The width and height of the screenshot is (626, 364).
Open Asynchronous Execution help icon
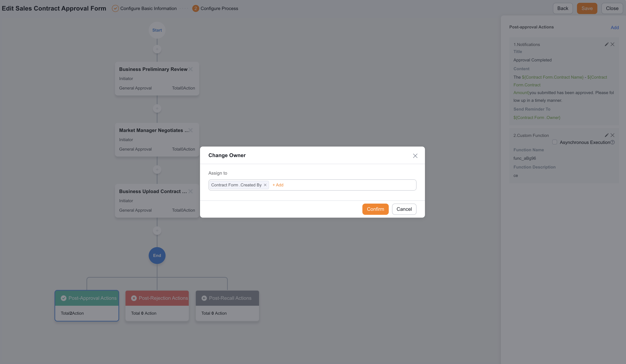pyautogui.click(x=612, y=142)
